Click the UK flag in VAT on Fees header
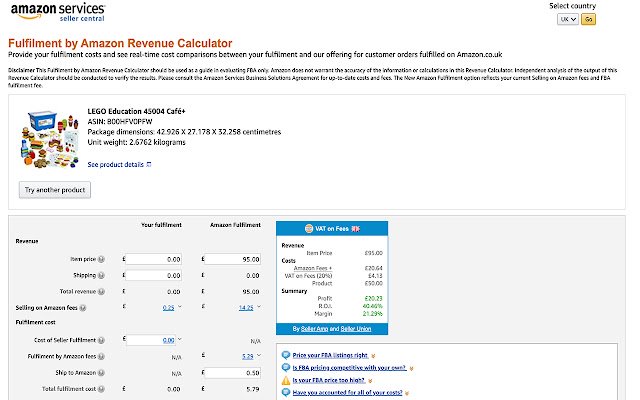The image size is (640, 400). [x=356, y=229]
